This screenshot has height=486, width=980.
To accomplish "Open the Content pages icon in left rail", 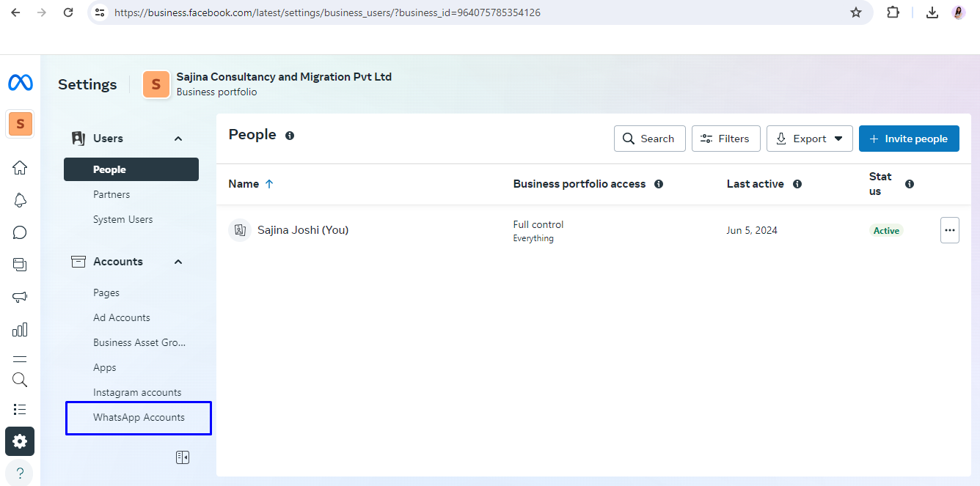I will pos(20,265).
